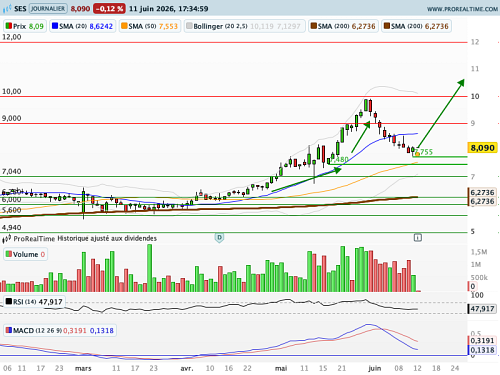The height and width of the screenshot is (375, 500).
Task: Click the 0,1318 MACD signal axis tag
Action: [x=482, y=350]
